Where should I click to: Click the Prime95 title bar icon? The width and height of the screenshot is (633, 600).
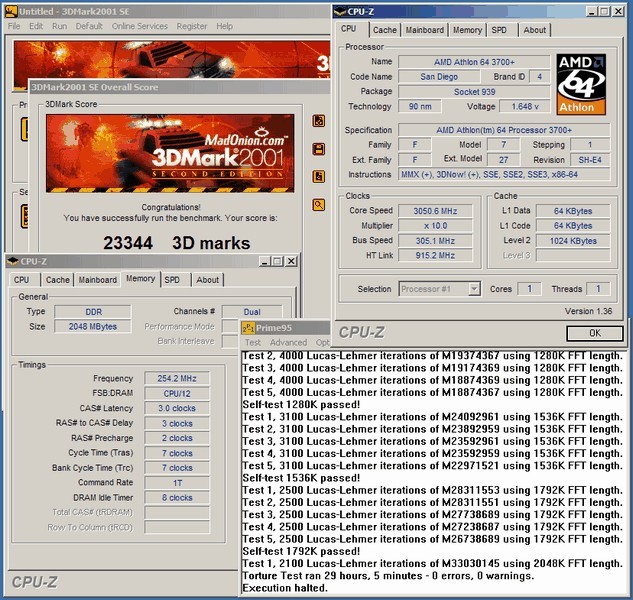248,328
